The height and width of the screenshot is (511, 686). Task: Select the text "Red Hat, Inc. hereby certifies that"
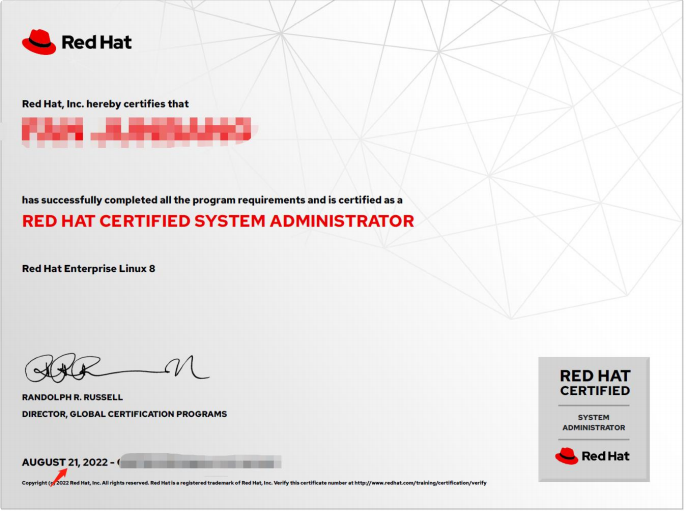point(105,104)
